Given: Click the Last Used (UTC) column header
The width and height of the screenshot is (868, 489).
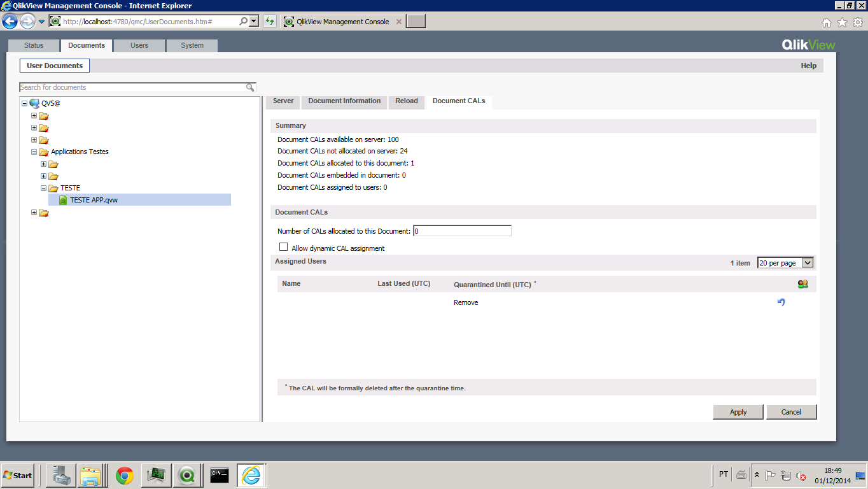Looking at the screenshot, I should coord(404,283).
